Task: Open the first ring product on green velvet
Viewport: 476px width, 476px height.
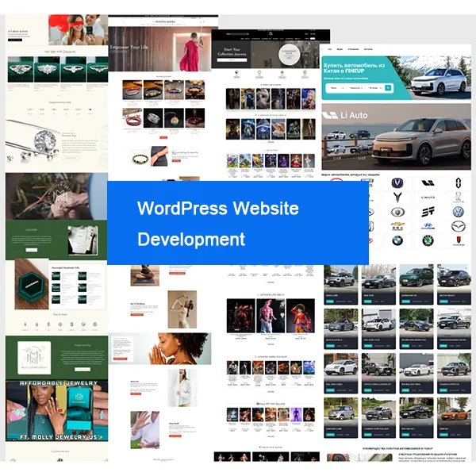Action: point(21,69)
